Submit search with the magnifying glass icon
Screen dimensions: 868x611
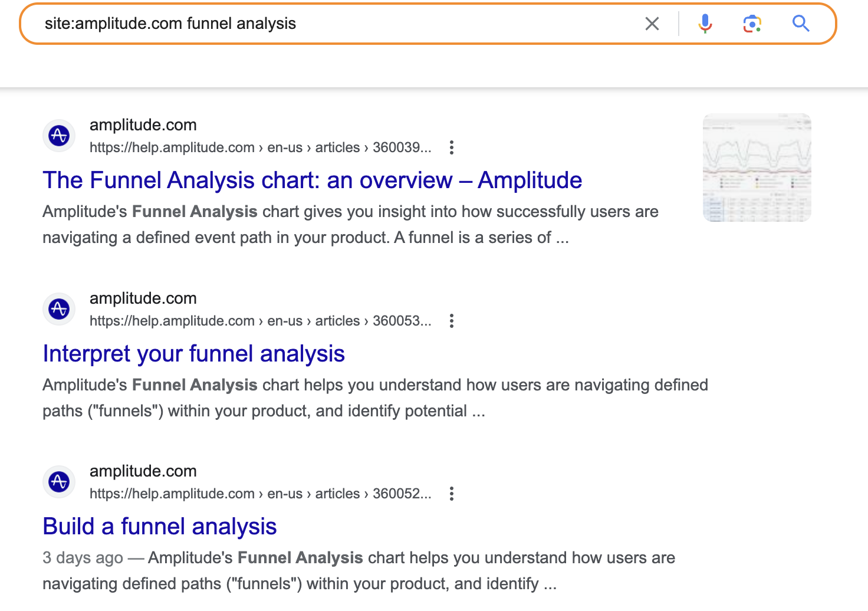tap(801, 24)
